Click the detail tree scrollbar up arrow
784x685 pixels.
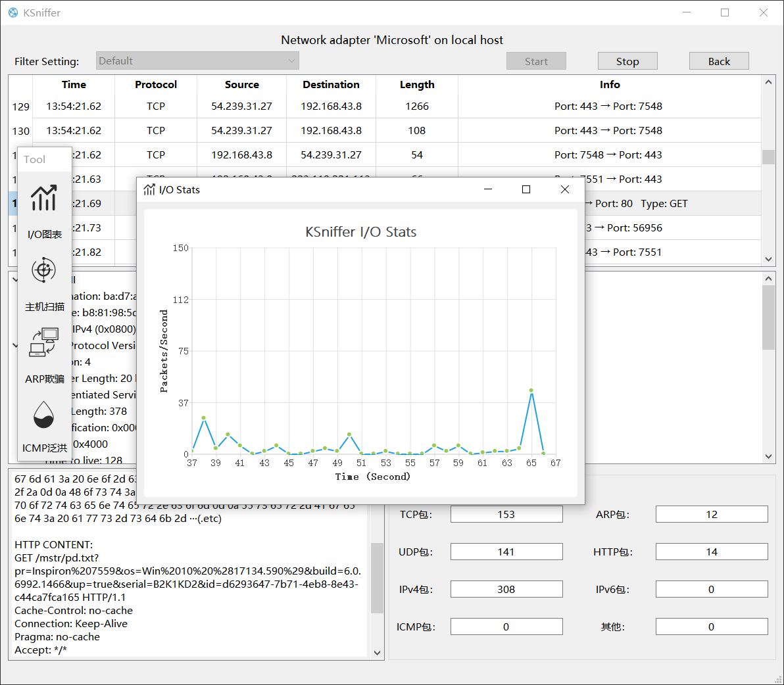768,278
